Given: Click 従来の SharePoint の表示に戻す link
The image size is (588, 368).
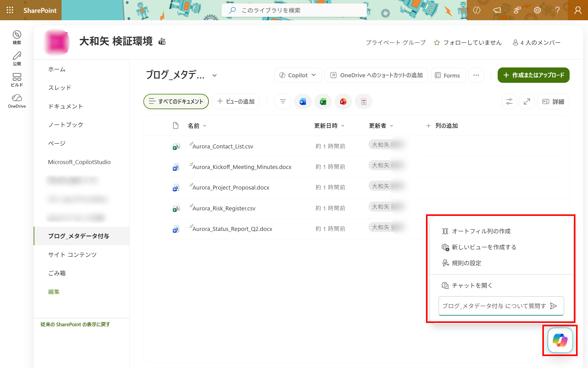Looking at the screenshot, I should coord(75,324).
